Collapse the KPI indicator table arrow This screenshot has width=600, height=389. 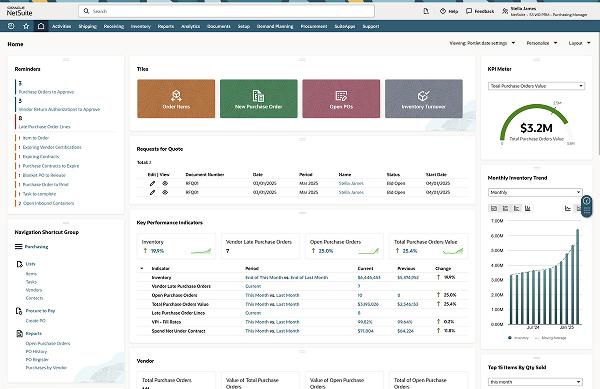tap(142, 269)
